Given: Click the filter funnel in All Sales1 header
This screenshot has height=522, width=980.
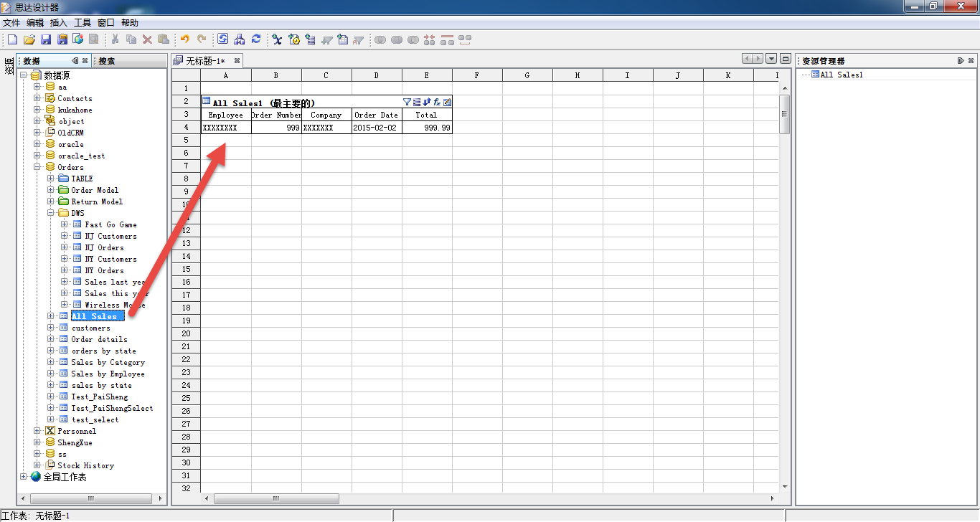Looking at the screenshot, I should (407, 103).
